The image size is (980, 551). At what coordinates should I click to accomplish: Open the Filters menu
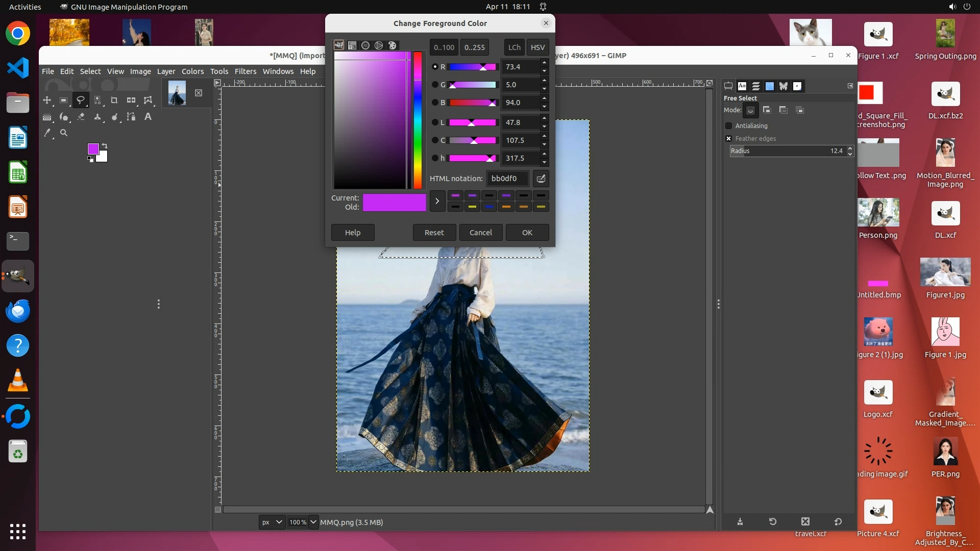point(245,71)
